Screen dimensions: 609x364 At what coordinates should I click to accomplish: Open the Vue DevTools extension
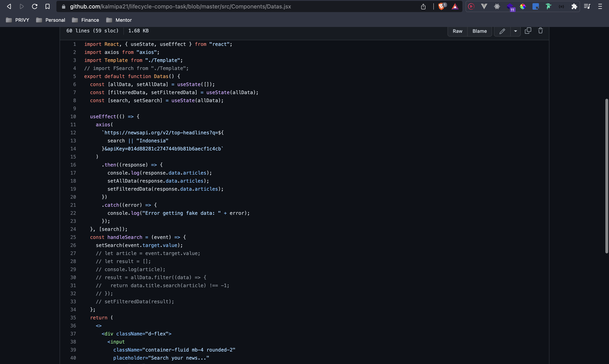pos(484,7)
